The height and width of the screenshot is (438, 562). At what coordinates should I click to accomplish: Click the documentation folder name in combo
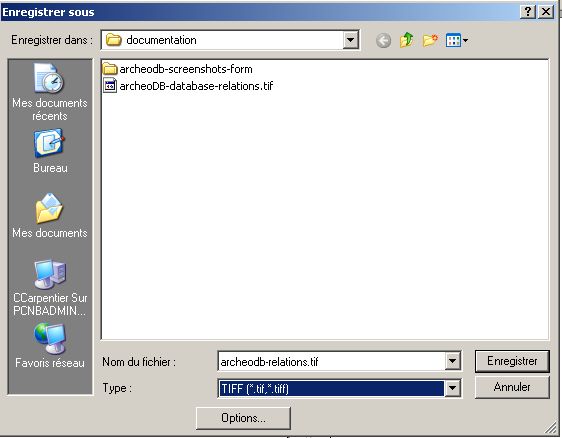point(161,40)
